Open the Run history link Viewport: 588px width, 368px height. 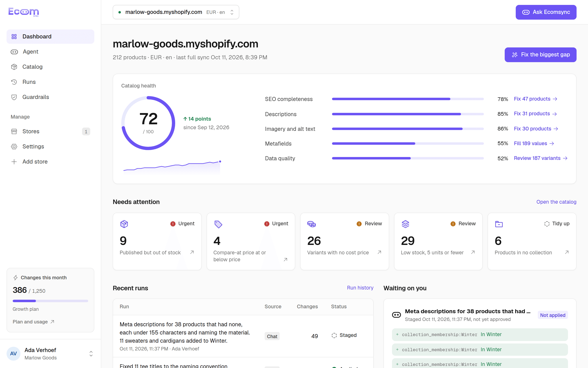click(x=360, y=288)
